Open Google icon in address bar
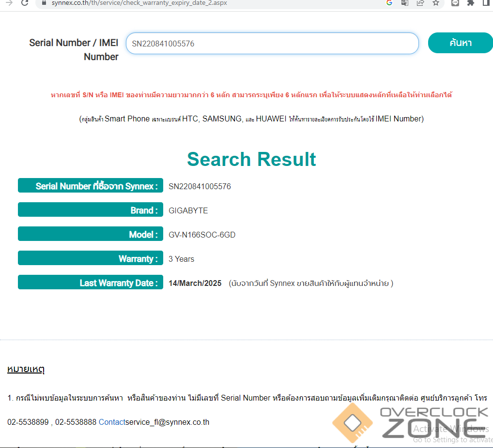This screenshot has height=448, width=493. (389, 3)
